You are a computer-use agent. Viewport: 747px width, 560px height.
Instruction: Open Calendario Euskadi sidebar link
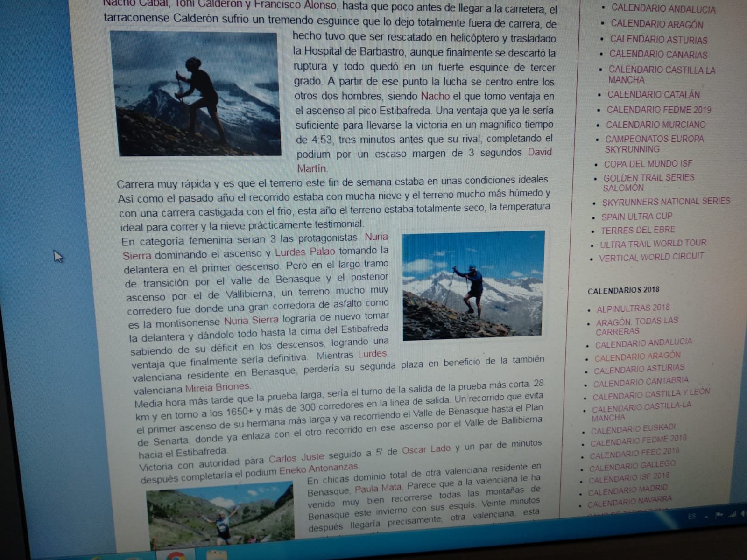(633, 429)
